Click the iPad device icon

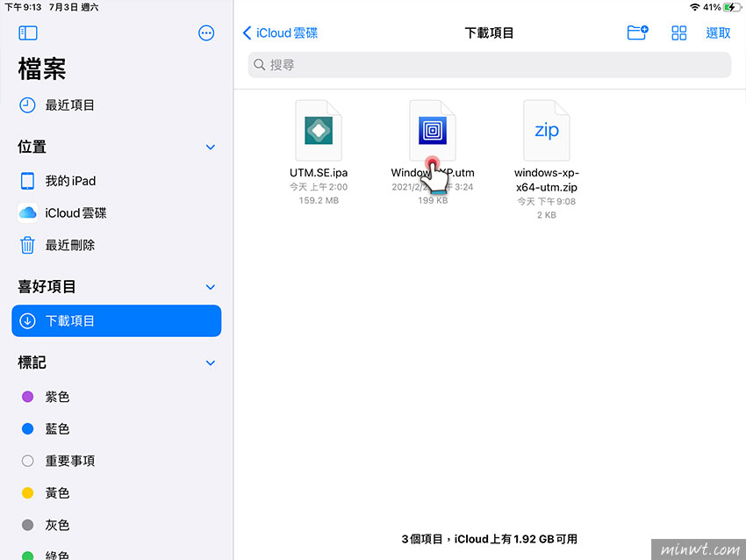pyautogui.click(x=27, y=181)
